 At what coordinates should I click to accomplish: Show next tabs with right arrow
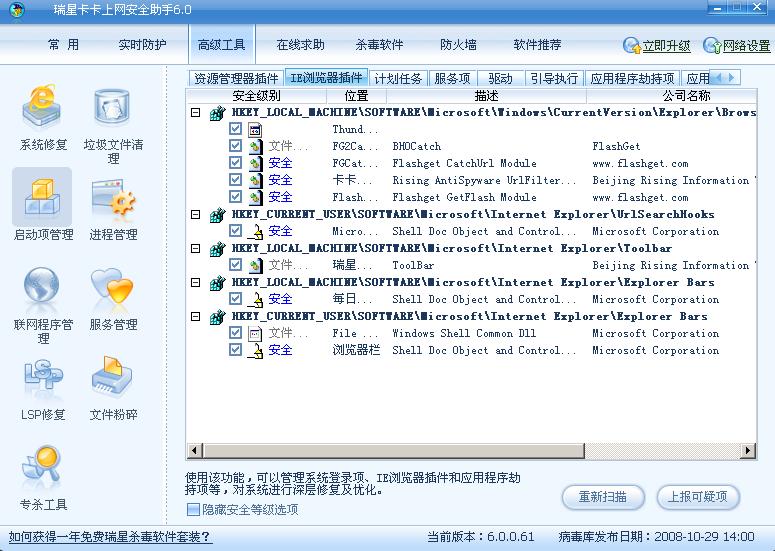pyautogui.click(x=732, y=78)
